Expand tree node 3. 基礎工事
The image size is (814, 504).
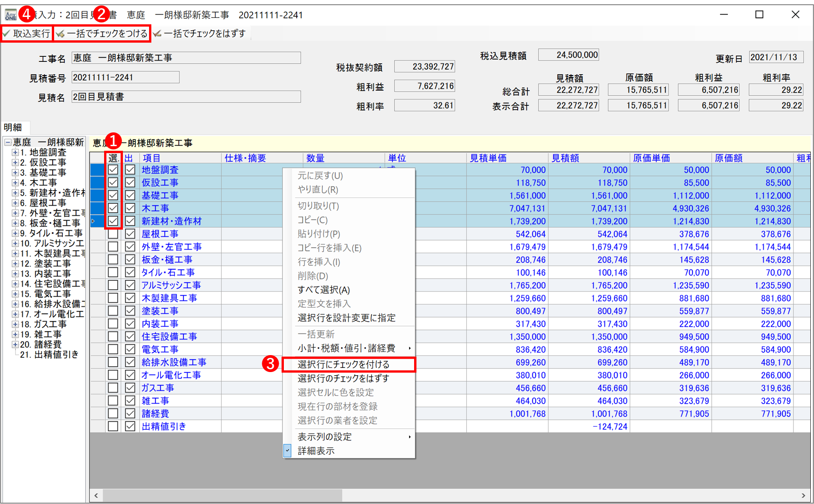coord(15,173)
